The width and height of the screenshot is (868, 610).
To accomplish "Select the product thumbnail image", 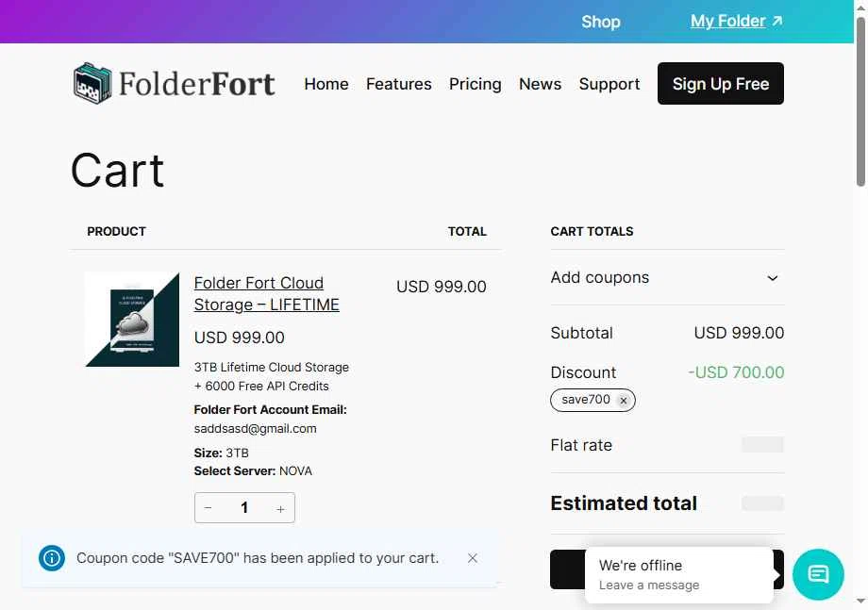I will (132, 319).
